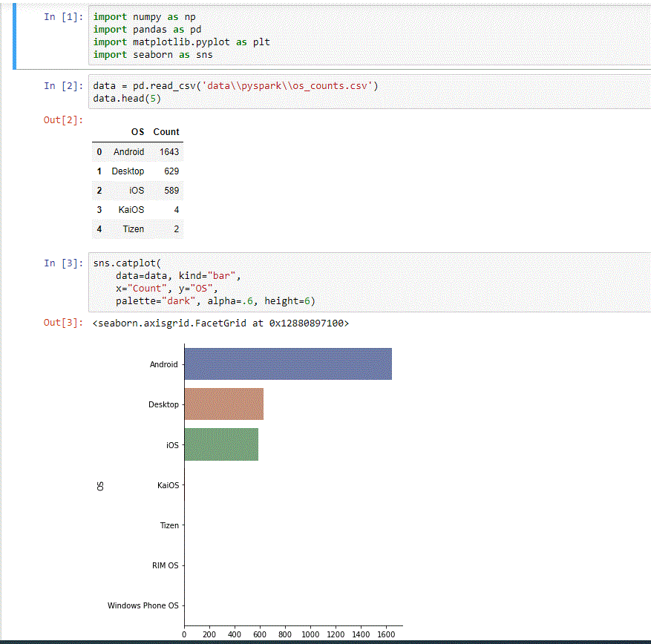The width and height of the screenshot is (651, 644).
Task: Click the 'x="Count", y="OS",' code line
Action: pyautogui.click(x=166, y=289)
